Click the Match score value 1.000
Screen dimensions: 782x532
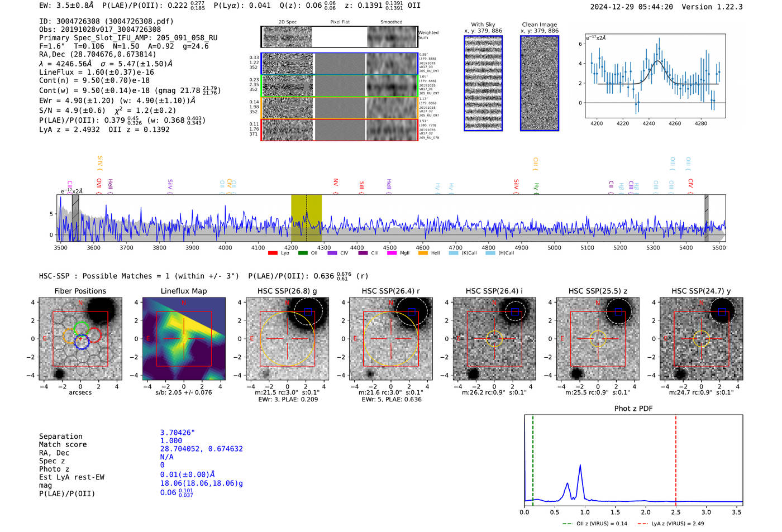pos(171,440)
